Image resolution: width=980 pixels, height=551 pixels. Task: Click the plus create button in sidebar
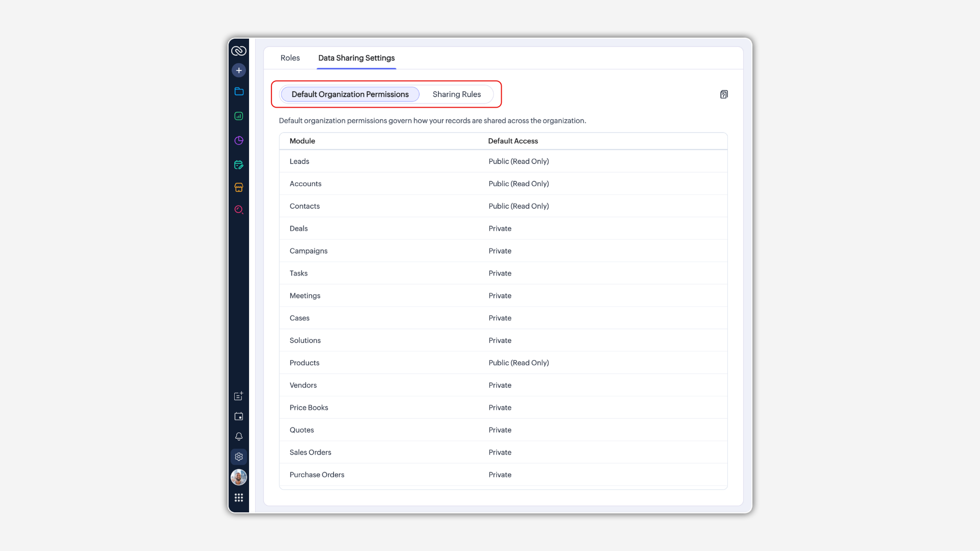(x=238, y=70)
